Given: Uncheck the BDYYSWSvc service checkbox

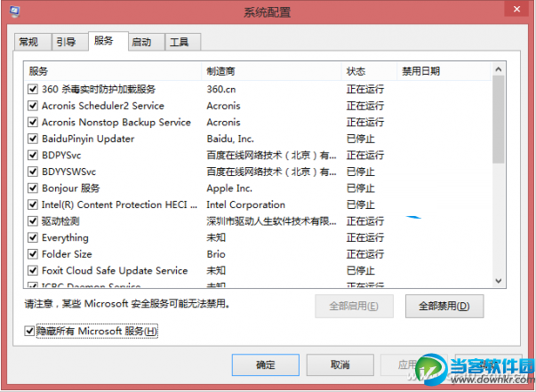Looking at the screenshot, I should pyautogui.click(x=33, y=172).
